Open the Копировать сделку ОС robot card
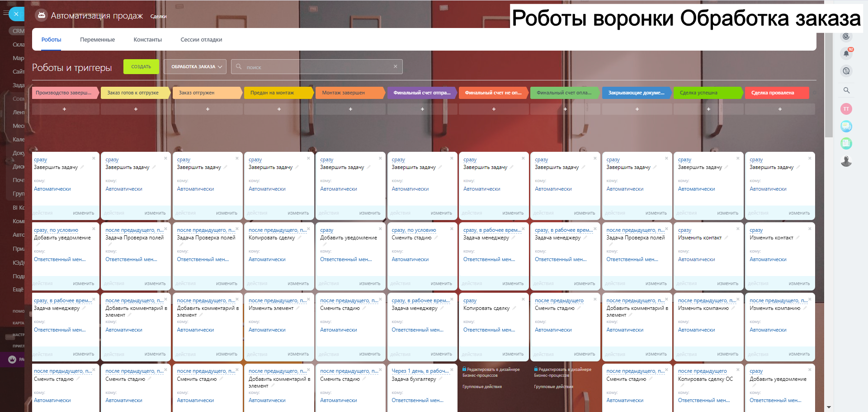Screen dimensions: 868x412 (708, 388)
